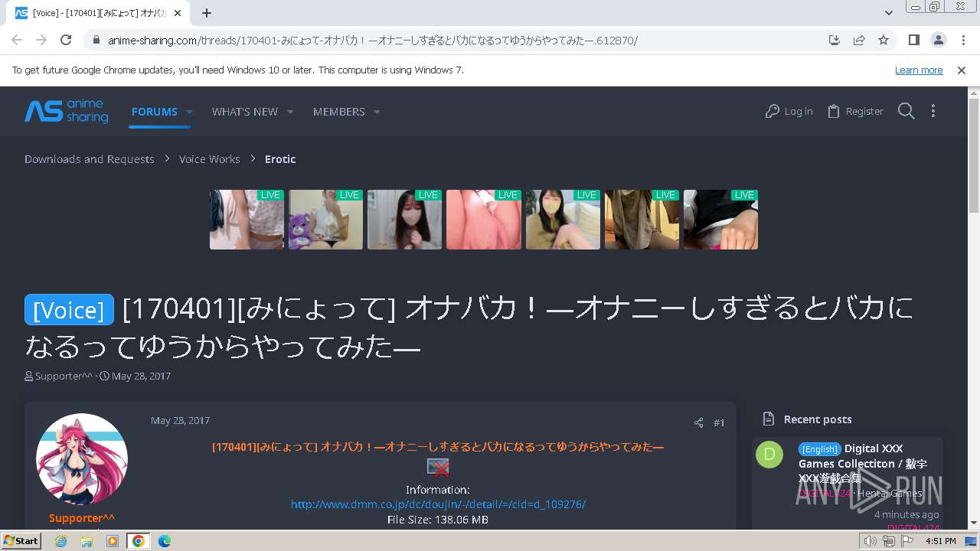This screenshot has width=980, height=551.
Task: Click the [Voice] prefix label
Action: click(69, 309)
